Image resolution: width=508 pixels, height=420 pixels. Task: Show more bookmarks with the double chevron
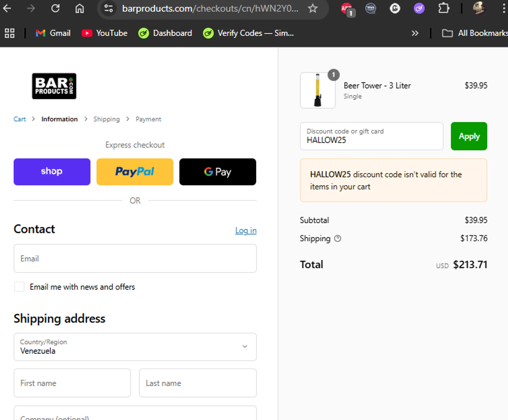coord(415,33)
